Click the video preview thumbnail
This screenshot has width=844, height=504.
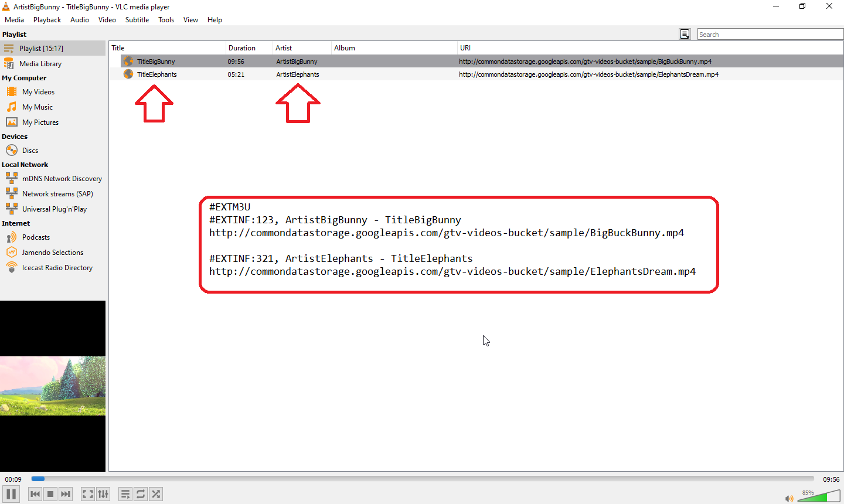[53, 386]
